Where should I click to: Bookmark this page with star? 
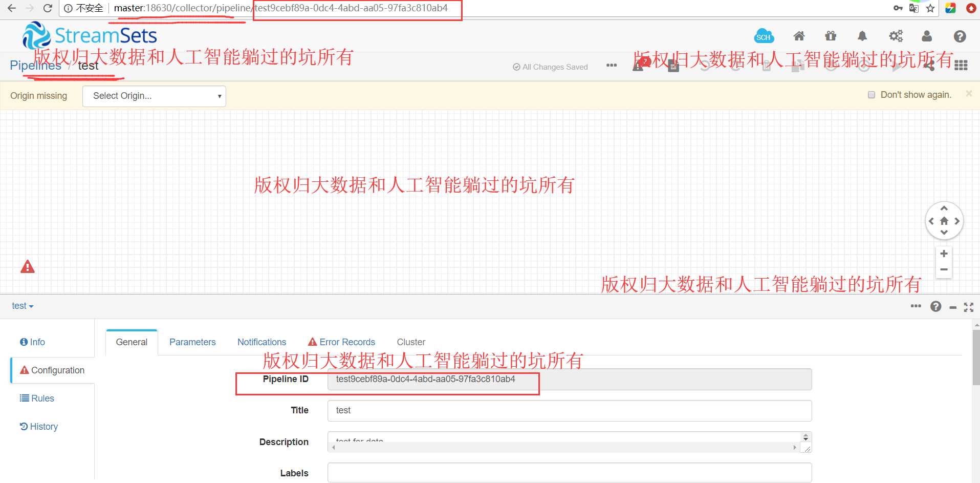tap(930, 8)
